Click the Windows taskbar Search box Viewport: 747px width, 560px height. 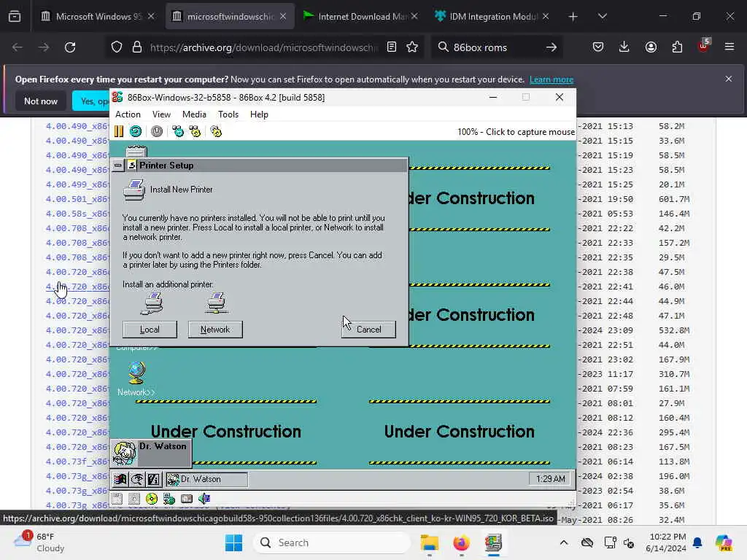332,542
